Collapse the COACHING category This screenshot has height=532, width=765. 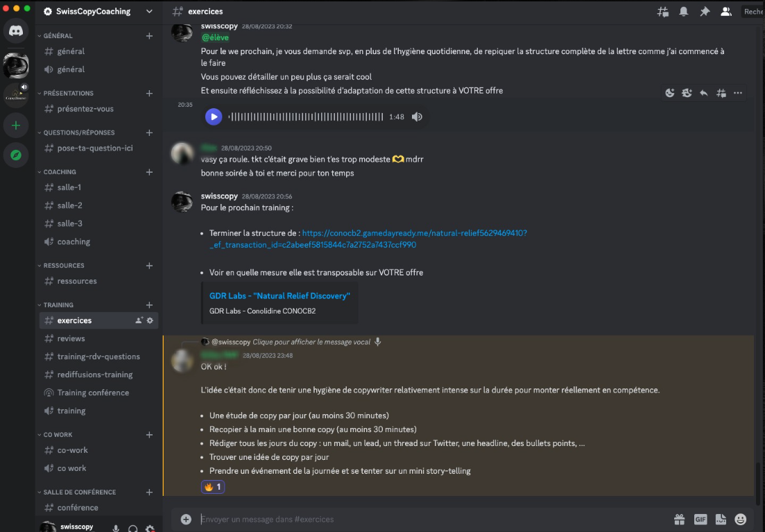coord(60,172)
